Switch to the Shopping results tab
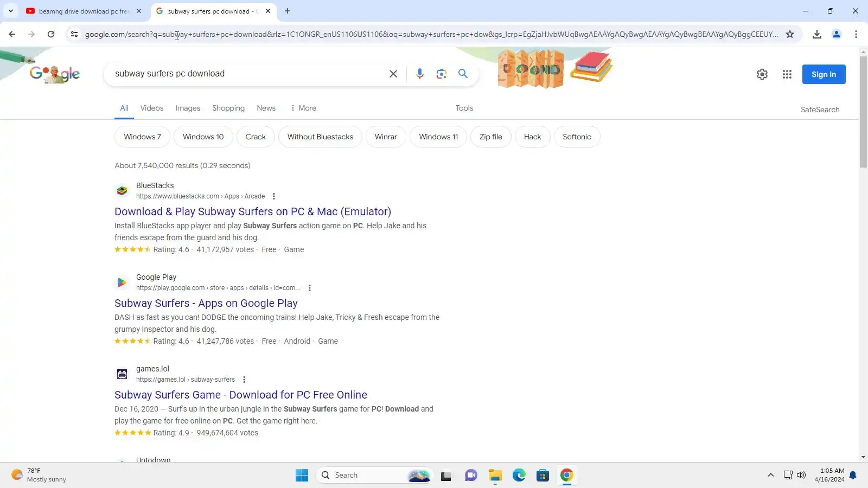The width and height of the screenshot is (868, 488). [228, 108]
